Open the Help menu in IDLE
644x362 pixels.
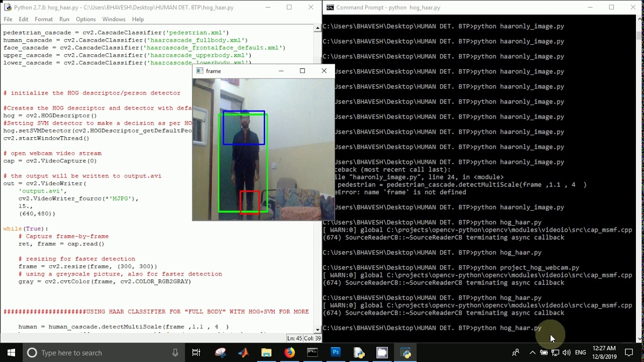(x=138, y=19)
